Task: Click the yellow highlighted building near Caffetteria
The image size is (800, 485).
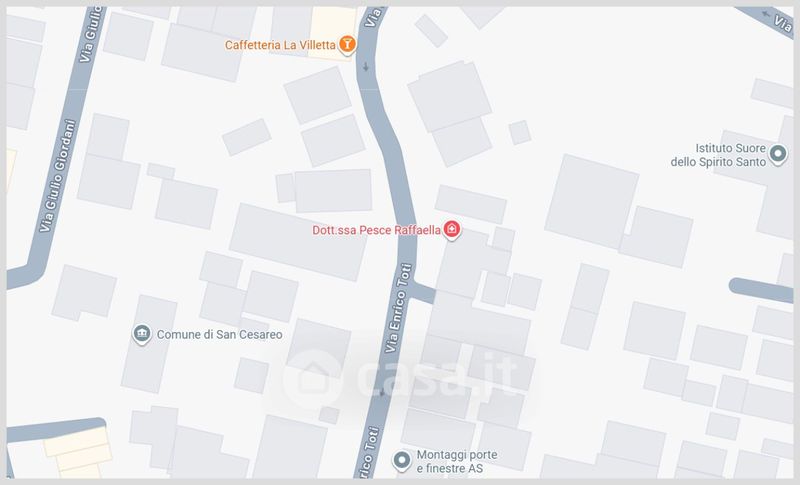Action: [x=332, y=30]
